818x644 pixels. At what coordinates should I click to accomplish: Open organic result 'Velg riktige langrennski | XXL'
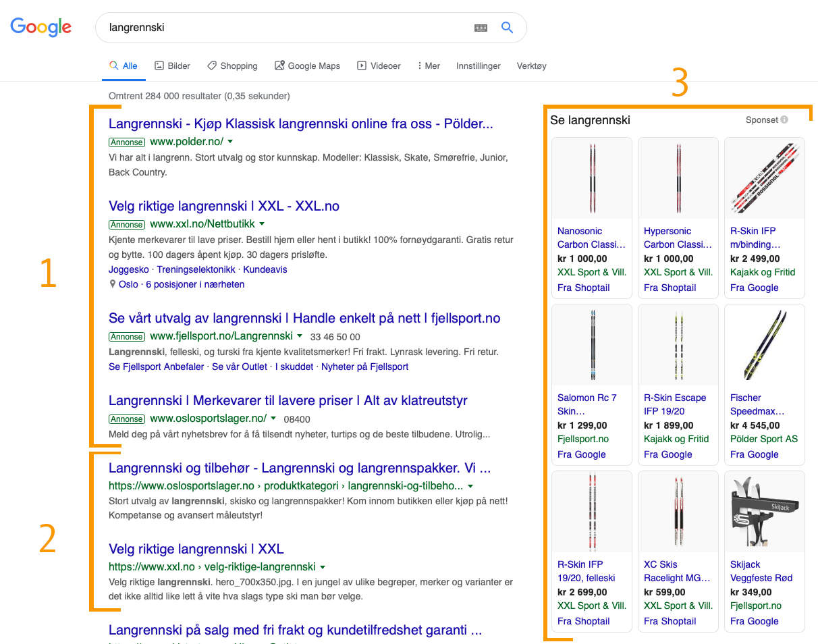196,549
